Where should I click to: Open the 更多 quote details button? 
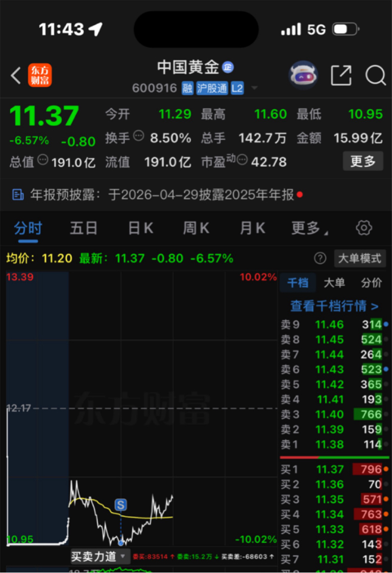pos(363,161)
